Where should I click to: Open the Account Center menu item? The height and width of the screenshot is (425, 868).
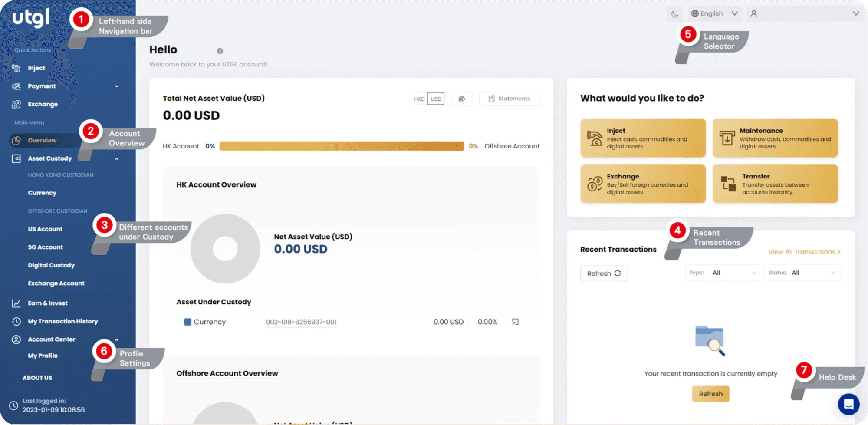[52, 339]
